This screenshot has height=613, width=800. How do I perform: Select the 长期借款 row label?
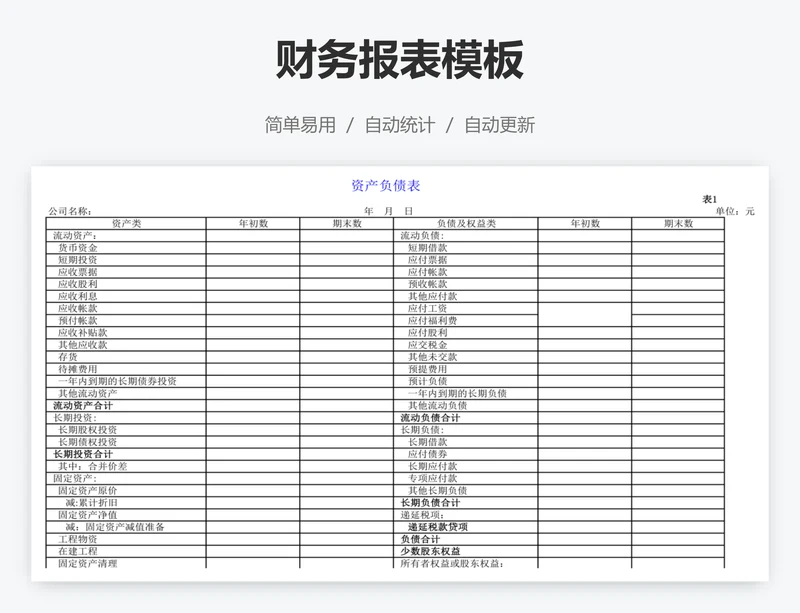[428, 442]
